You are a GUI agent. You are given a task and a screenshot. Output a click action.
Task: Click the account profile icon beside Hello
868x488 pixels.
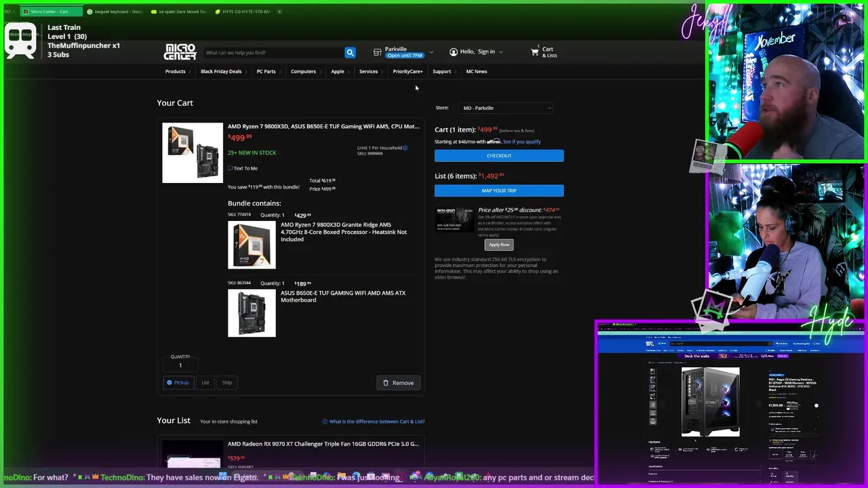click(x=453, y=52)
